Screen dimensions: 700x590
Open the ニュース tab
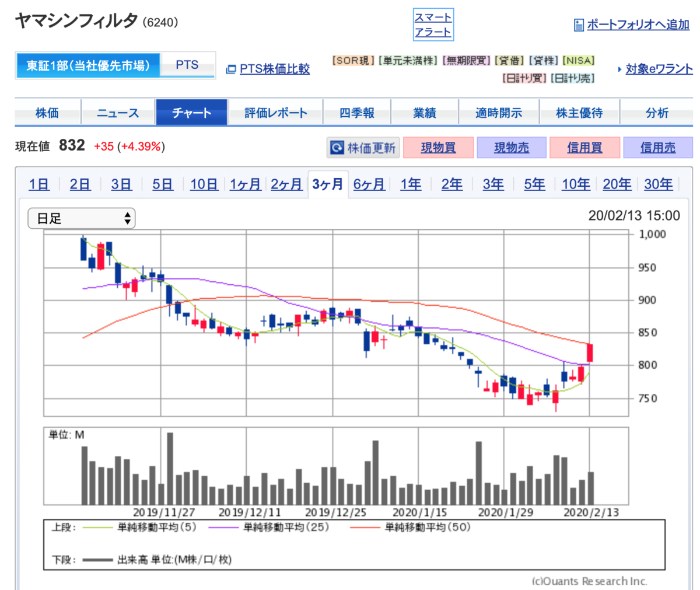pos(118,113)
